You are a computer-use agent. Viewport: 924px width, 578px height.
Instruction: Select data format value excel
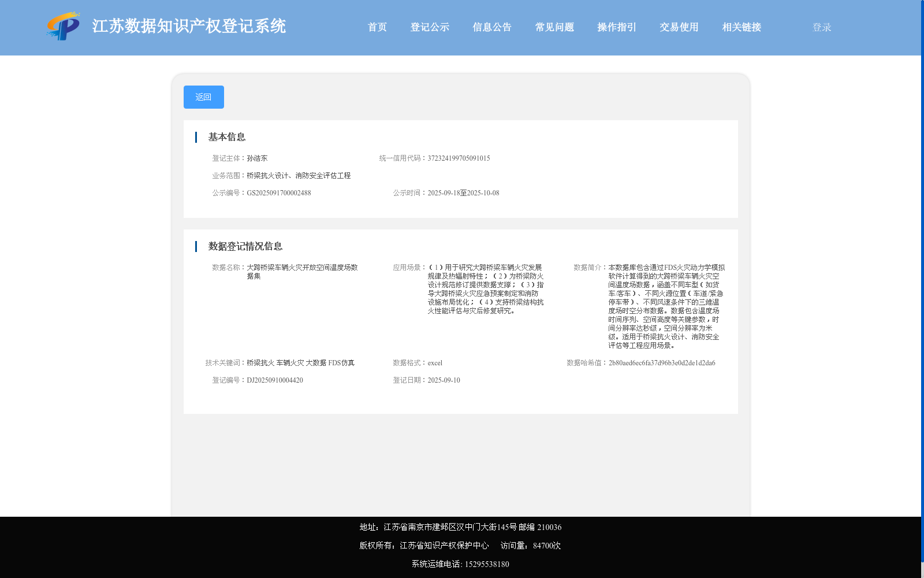click(435, 363)
